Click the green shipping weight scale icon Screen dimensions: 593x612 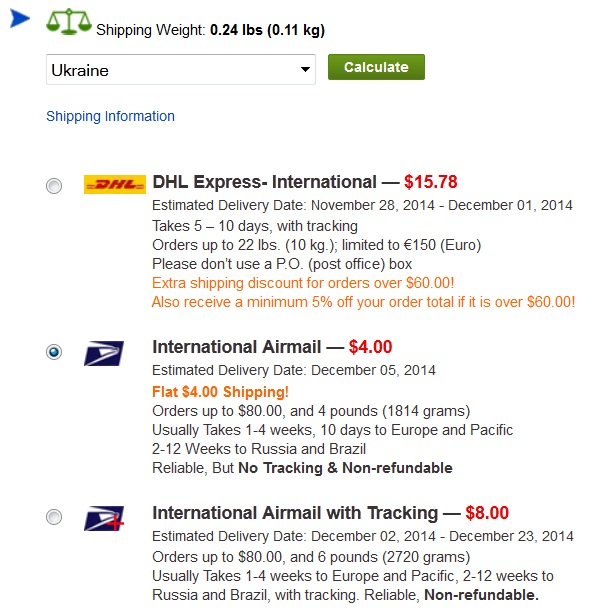(x=69, y=22)
